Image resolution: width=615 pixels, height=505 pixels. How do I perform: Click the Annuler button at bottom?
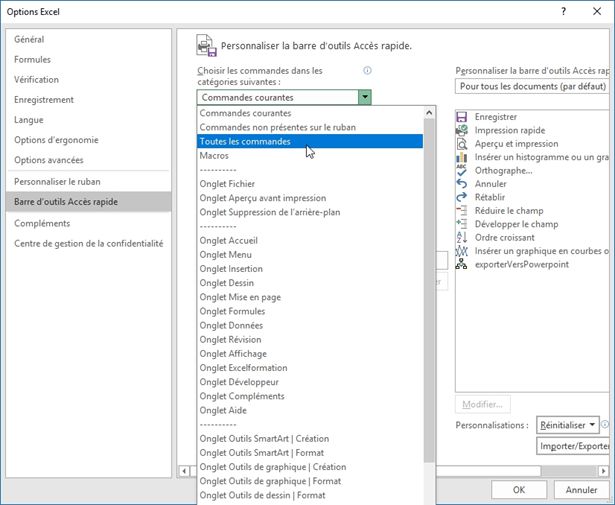click(581, 490)
